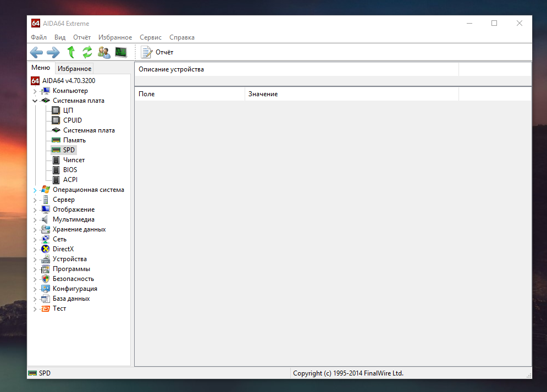Open the Чипсет item in tree

(x=74, y=160)
